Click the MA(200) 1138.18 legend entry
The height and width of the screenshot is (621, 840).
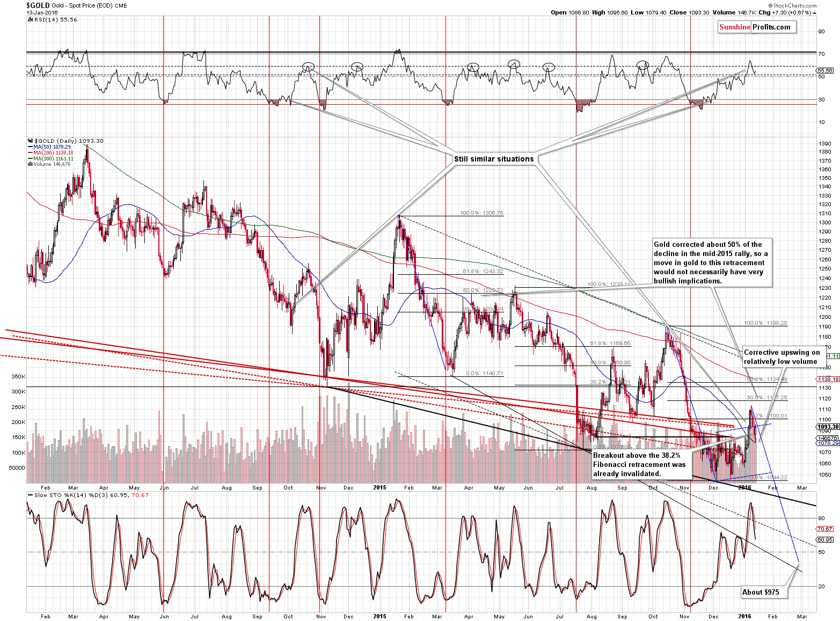pyautogui.click(x=53, y=153)
